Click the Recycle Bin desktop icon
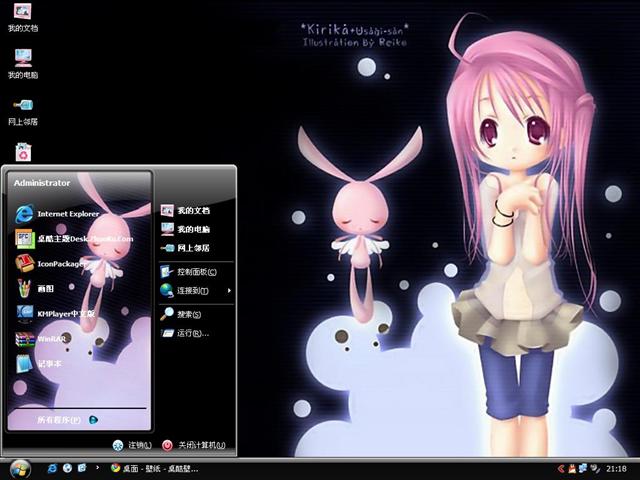Image resolution: width=640 pixels, height=480 pixels. [x=22, y=151]
